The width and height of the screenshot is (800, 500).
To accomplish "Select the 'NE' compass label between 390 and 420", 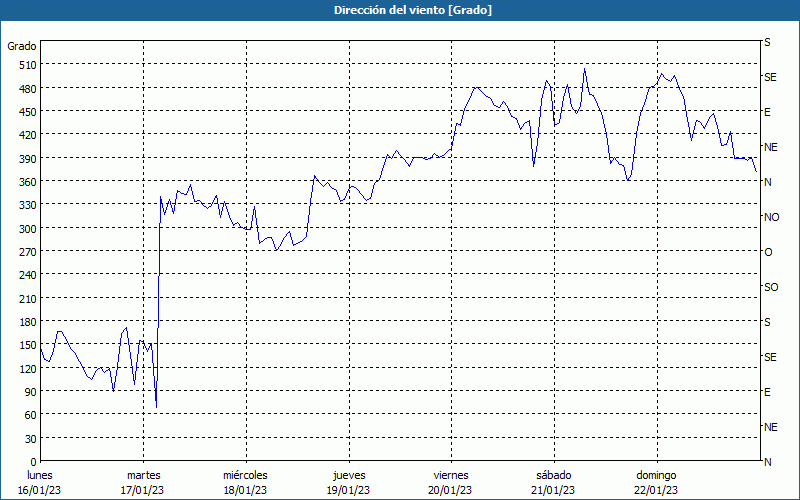I will tap(771, 147).
